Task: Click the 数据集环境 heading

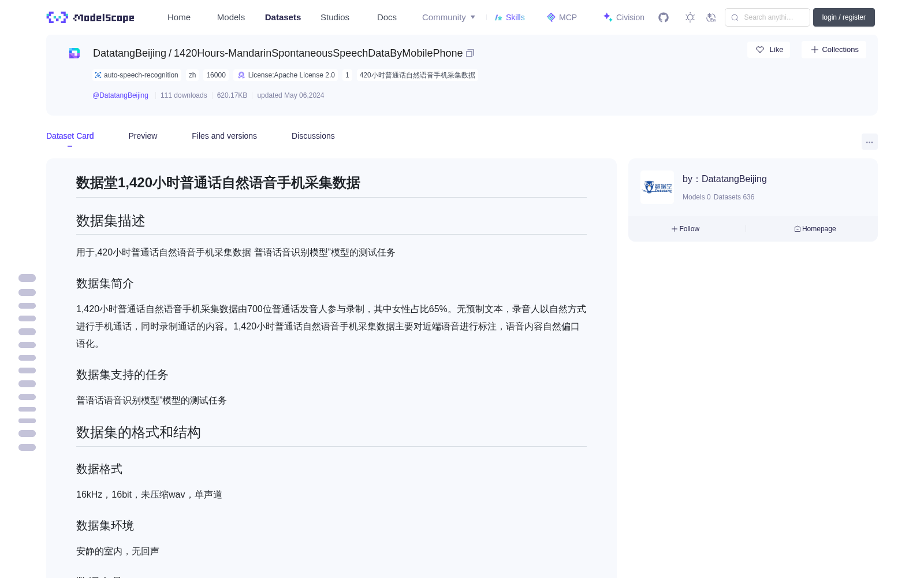Action: coord(105,525)
